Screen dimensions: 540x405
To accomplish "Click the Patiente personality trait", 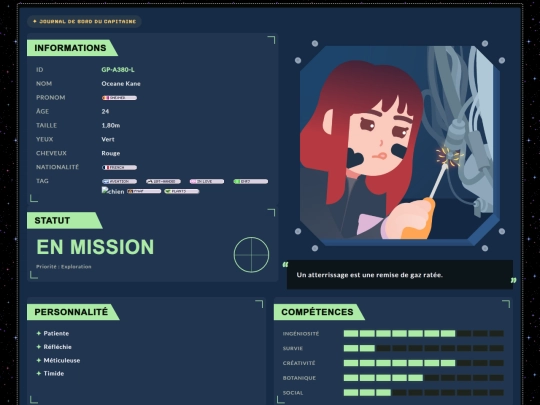I will point(56,333).
